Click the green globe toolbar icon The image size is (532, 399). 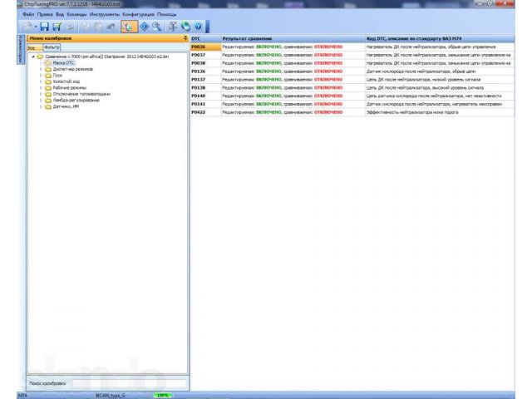click(x=185, y=27)
